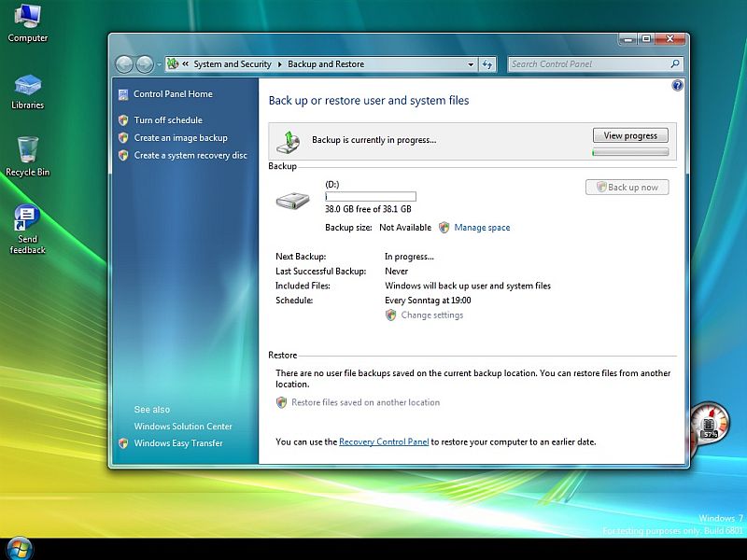Click the View progress button

coord(630,135)
